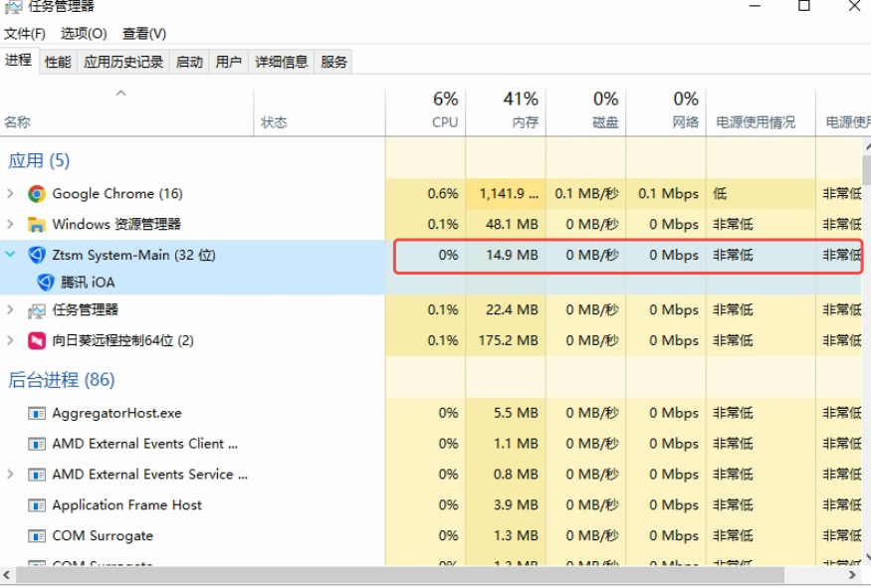The height and width of the screenshot is (588, 871).
Task: Click the horizontal scrollbar left arrow
Action: (7, 575)
